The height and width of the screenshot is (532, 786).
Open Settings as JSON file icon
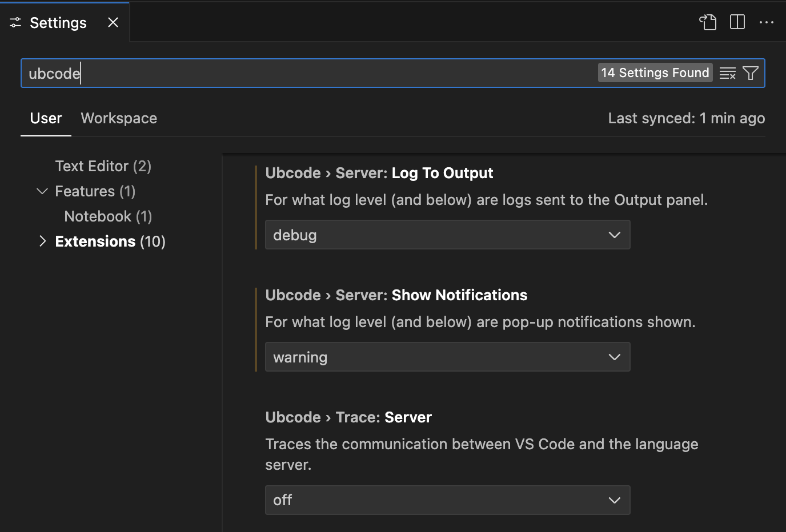pos(708,22)
